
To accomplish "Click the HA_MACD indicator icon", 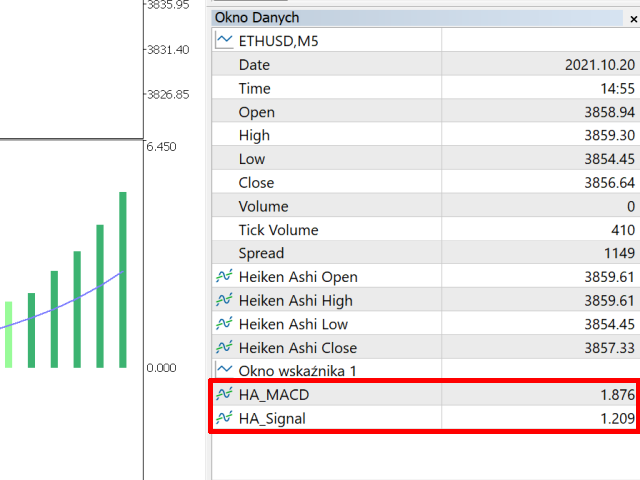I will click(x=224, y=395).
